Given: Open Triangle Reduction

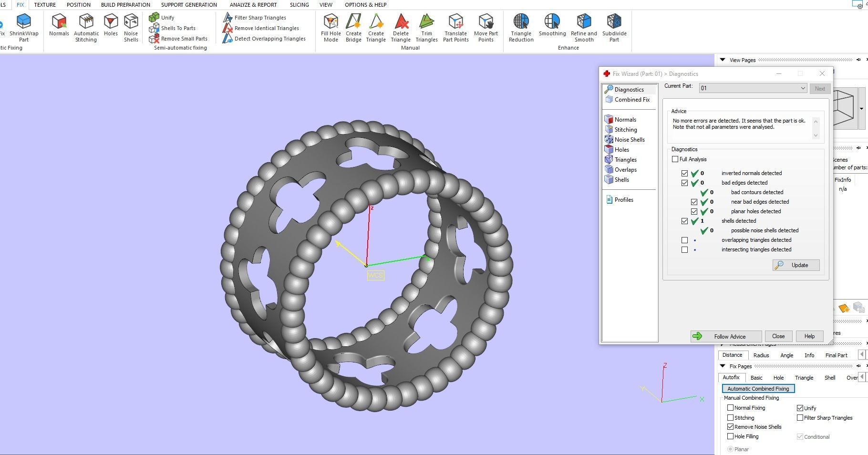Looking at the screenshot, I should pos(521,28).
